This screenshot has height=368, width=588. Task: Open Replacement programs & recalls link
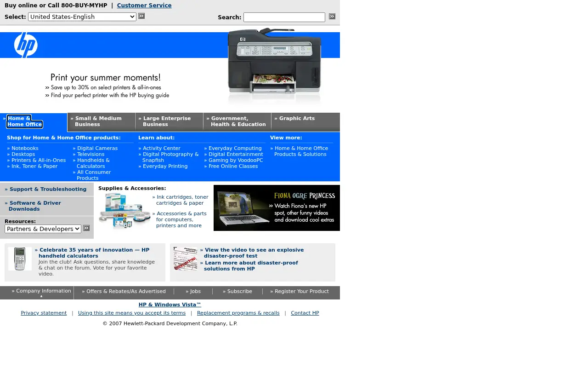point(238,313)
